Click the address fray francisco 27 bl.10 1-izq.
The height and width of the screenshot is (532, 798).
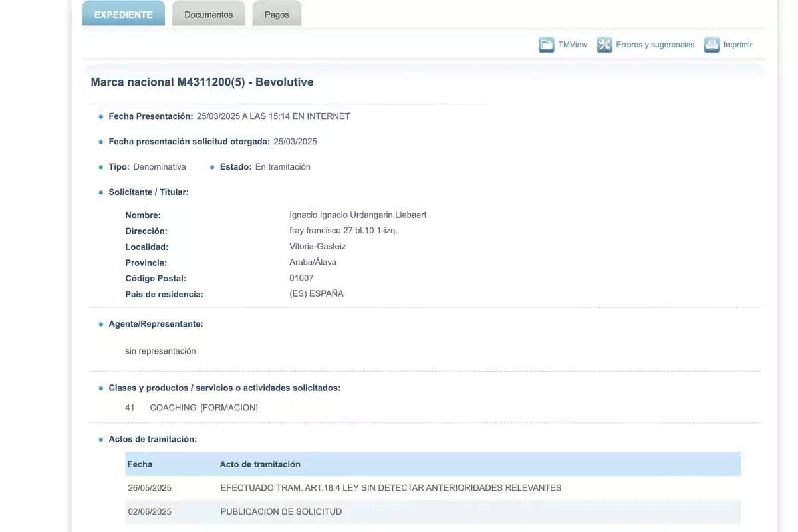343,231
